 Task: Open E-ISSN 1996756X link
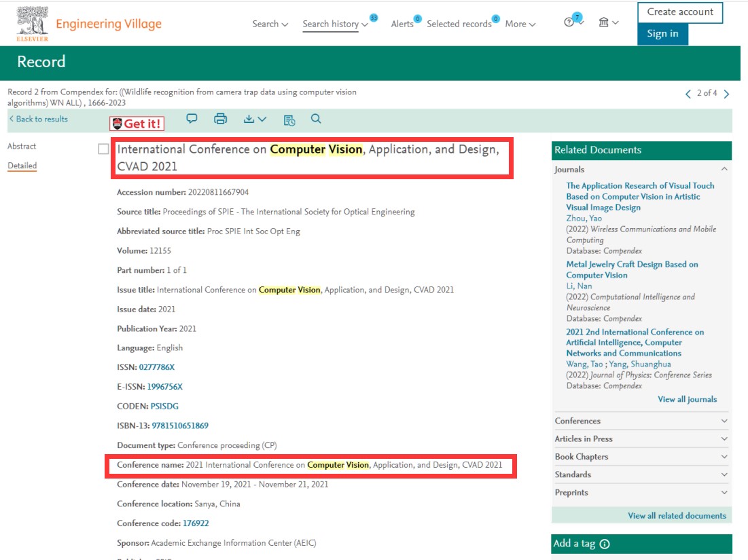tap(165, 386)
